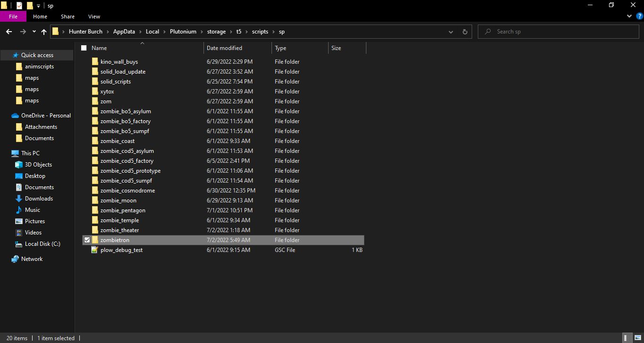Click the solid_scripts folder icon
The image size is (644, 343).
(x=95, y=82)
